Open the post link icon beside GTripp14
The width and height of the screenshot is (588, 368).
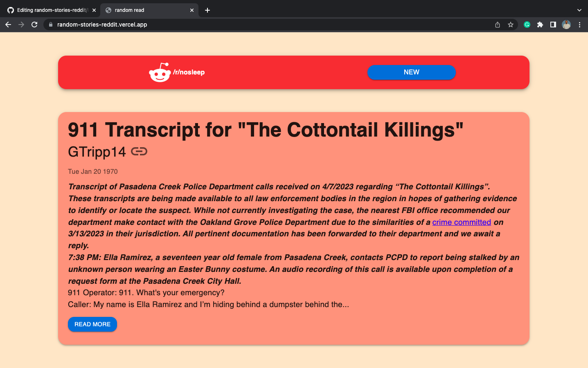point(139,152)
